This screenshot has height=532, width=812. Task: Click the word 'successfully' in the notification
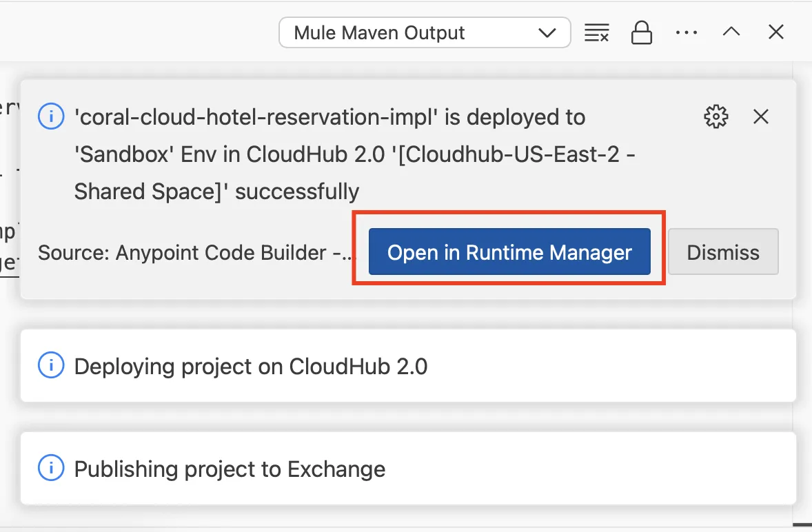(x=297, y=192)
